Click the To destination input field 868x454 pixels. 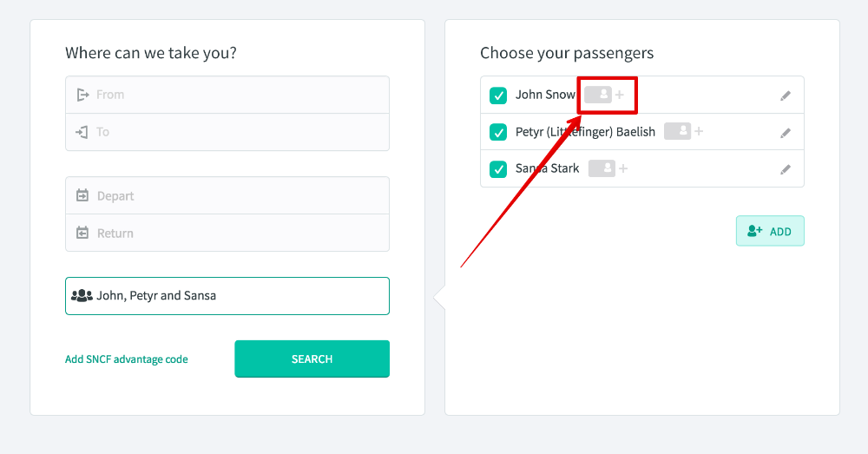click(227, 132)
